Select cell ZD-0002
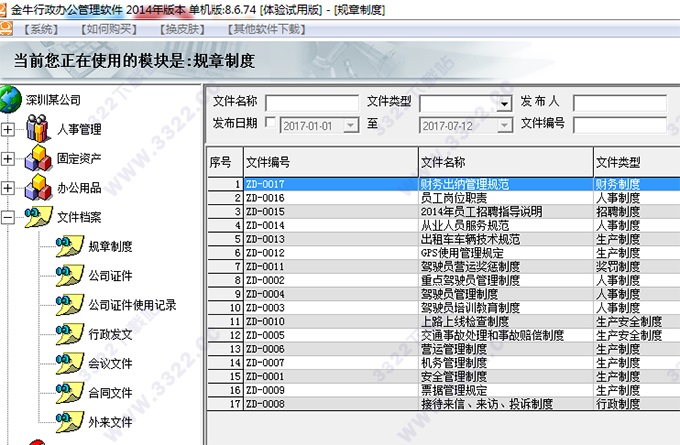The height and width of the screenshot is (445, 680). pyautogui.click(x=331, y=280)
